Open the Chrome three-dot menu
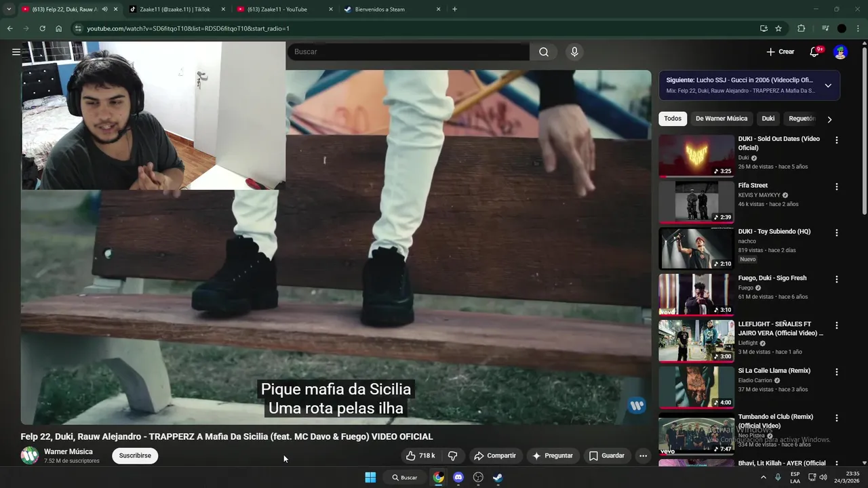This screenshot has height=488, width=868. click(859, 28)
